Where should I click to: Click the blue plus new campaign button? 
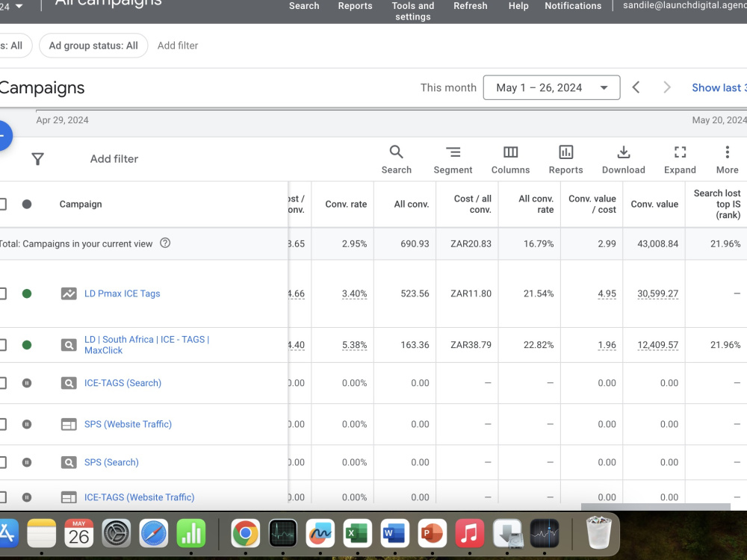(x=2, y=136)
